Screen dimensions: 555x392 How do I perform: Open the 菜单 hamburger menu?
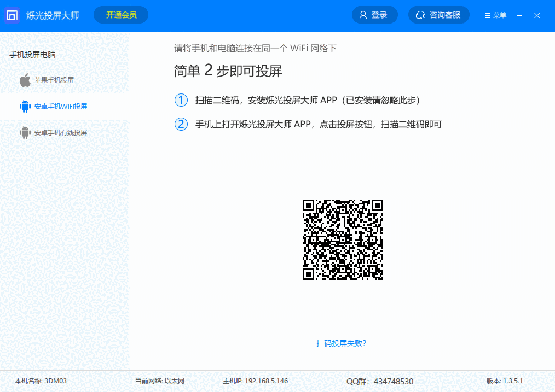(494, 15)
